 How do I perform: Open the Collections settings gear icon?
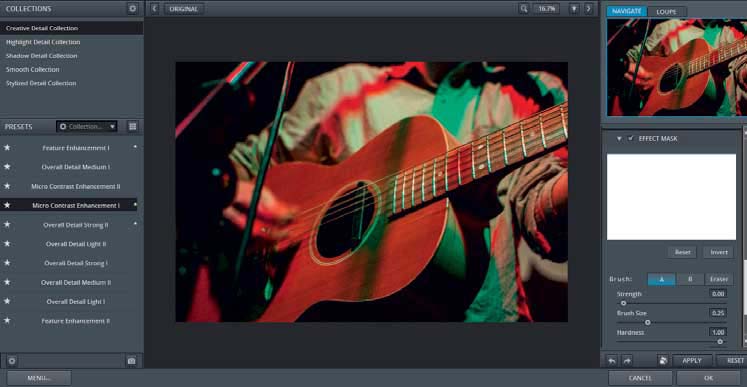[132, 9]
